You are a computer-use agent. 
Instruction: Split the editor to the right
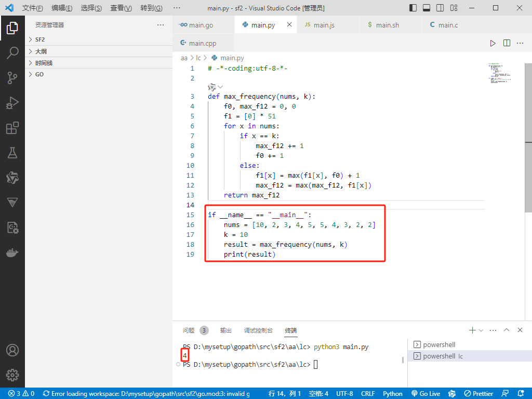507,43
